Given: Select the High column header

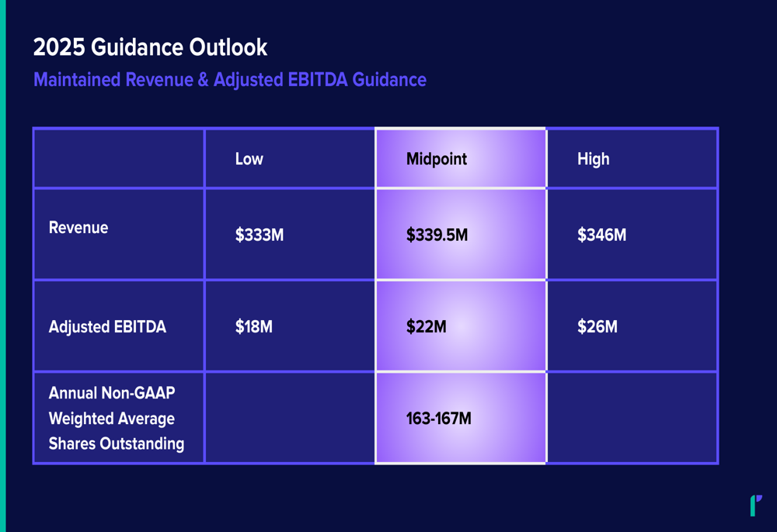Looking at the screenshot, I should pos(593,159).
